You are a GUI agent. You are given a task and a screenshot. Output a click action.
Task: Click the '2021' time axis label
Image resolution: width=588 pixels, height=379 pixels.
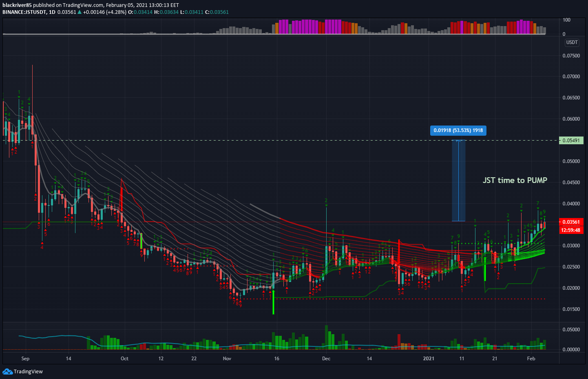click(x=429, y=359)
